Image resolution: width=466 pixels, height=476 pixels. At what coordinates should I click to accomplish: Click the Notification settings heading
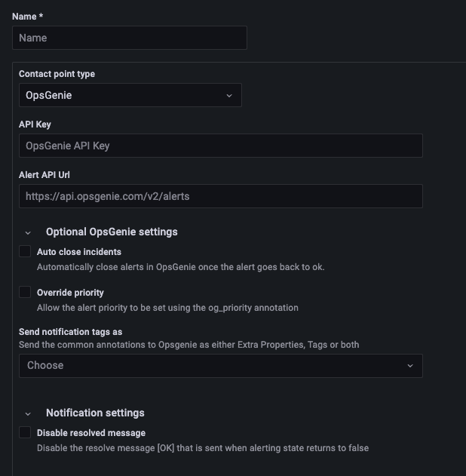pyautogui.click(x=95, y=413)
